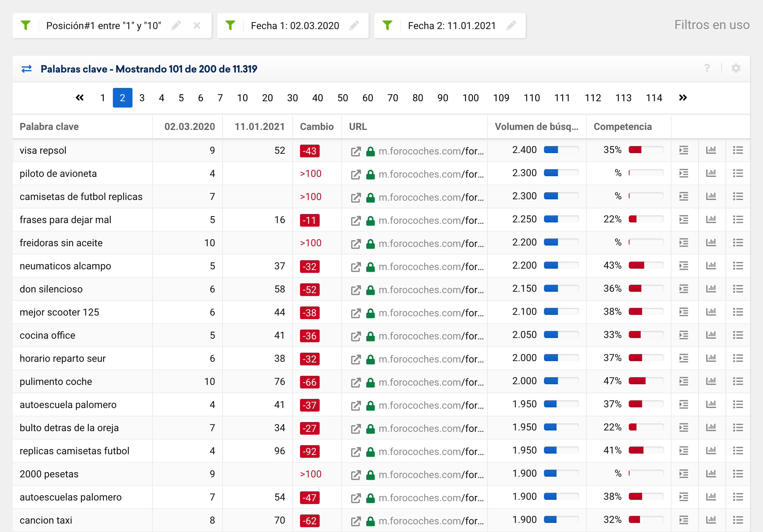
Task: Click the help question mark icon
Action: pos(707,68)
